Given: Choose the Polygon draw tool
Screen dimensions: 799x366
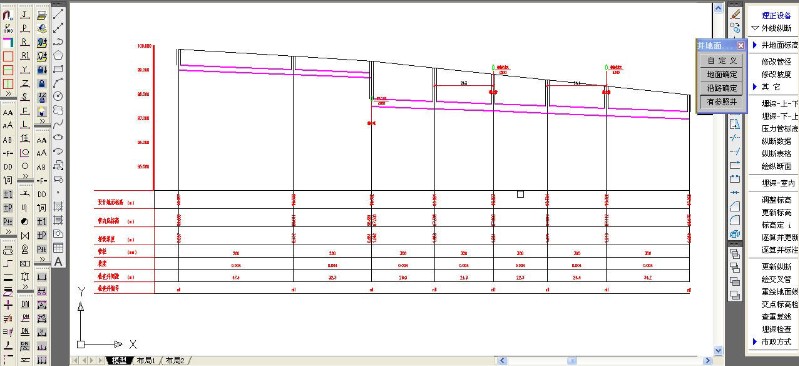Looking at the screenshot, I should tap(59, 55).
